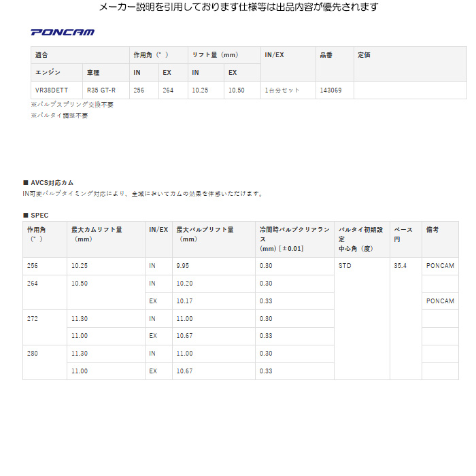Click the top notice メーカー説明を引用 heading
The width and height of the screenshot is (476, 476).
239,7
